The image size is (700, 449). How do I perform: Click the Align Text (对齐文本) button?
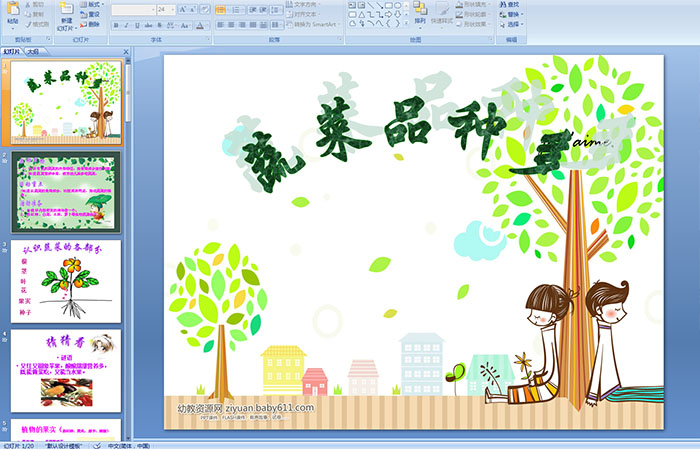303,14
